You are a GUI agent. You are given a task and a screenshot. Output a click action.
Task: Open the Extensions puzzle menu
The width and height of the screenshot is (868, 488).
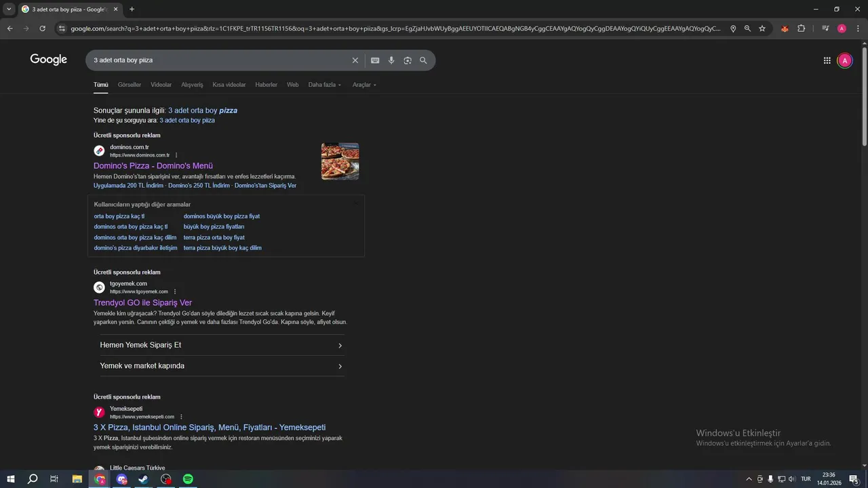pos(801,28)
